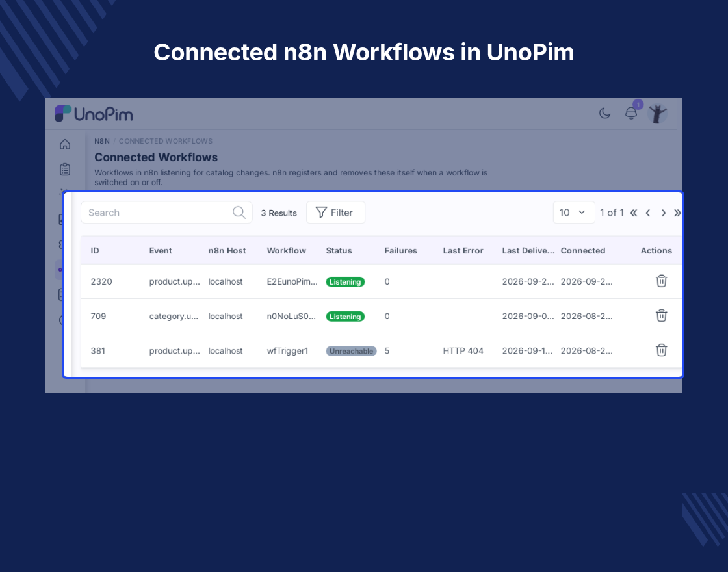
Task: Sort by the Failures column header
Action: pyautogui.click(x=400, y=251)
